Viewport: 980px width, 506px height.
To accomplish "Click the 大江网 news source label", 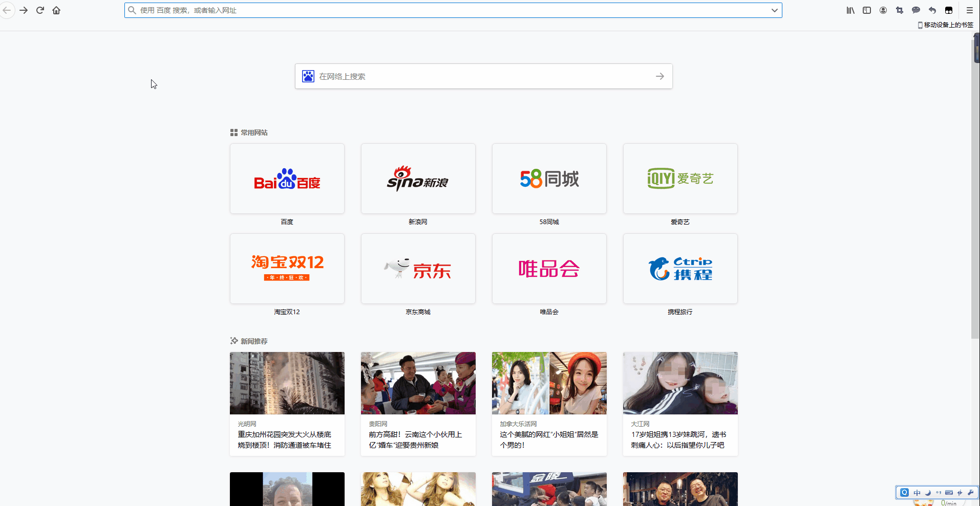I will click(x=641, y=424).
